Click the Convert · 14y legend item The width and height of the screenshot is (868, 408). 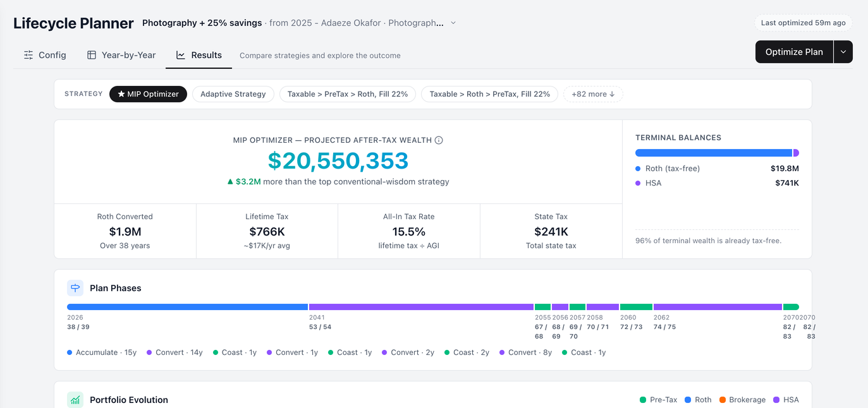point(174,352)
